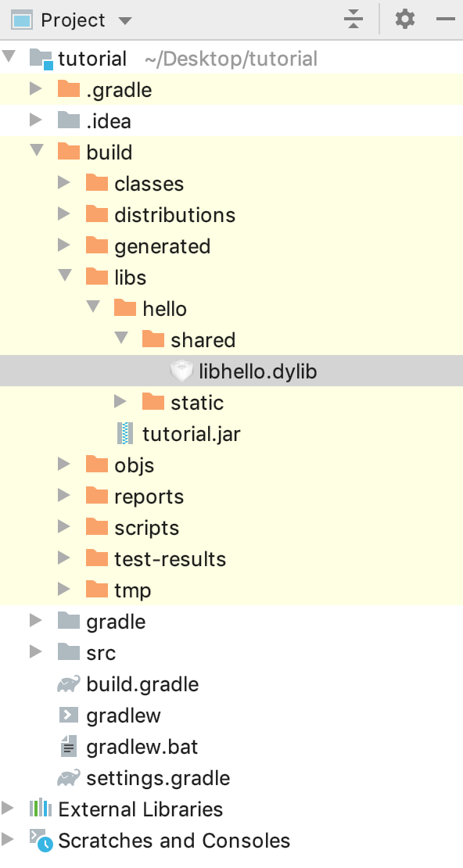Open the Project tool window settings gear
463x868 pixels.
point(404,20)
